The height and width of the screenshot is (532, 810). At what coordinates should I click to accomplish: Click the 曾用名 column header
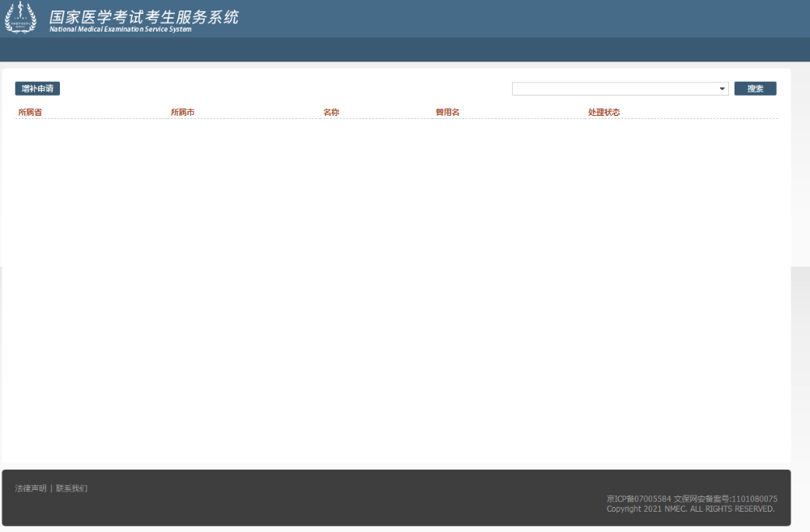pos(446,112)
